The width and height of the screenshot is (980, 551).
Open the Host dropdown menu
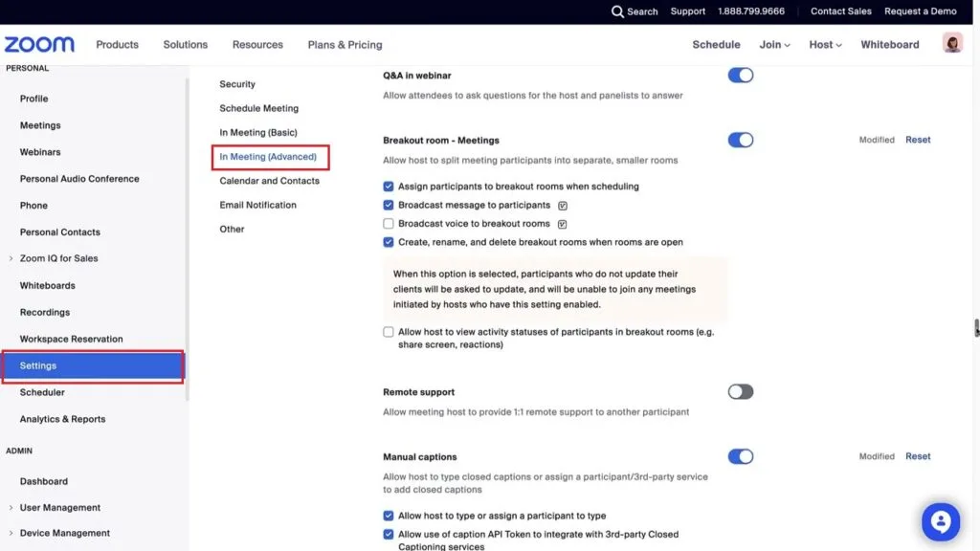coord(825,45)
